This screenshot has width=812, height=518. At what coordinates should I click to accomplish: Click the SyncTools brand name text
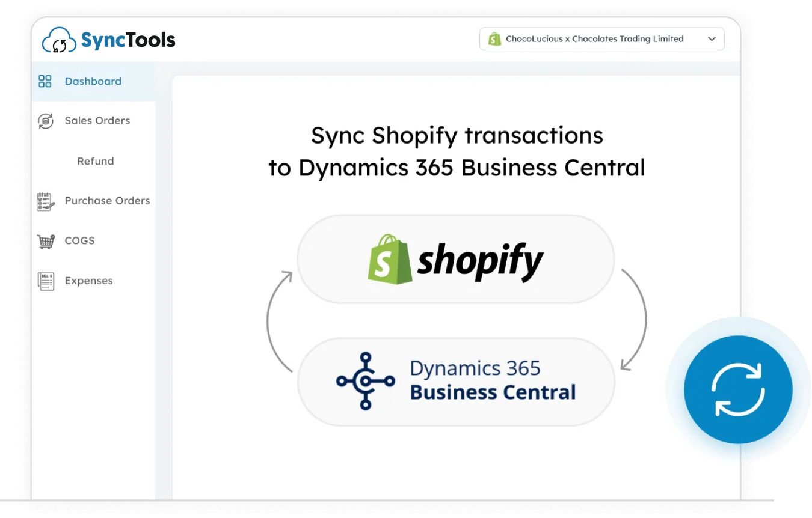128,40
